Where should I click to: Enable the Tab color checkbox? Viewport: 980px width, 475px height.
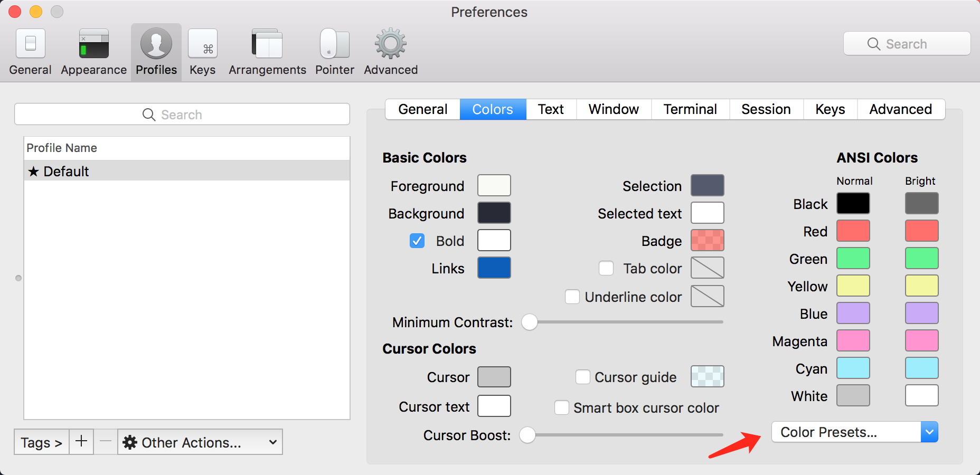click(606, 269)
